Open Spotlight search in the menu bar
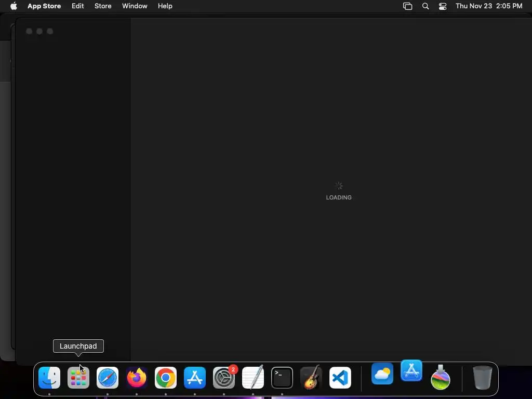 tap(425, 6)
